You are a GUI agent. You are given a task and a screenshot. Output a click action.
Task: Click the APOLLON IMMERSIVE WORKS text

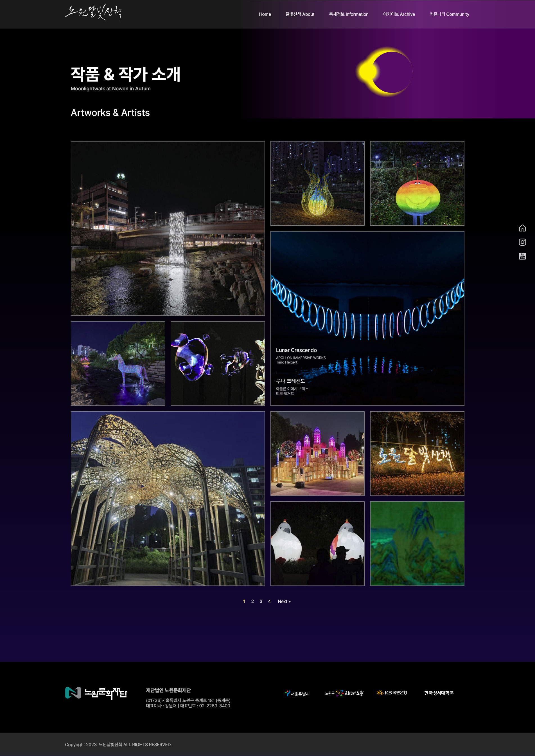(301, 358)
